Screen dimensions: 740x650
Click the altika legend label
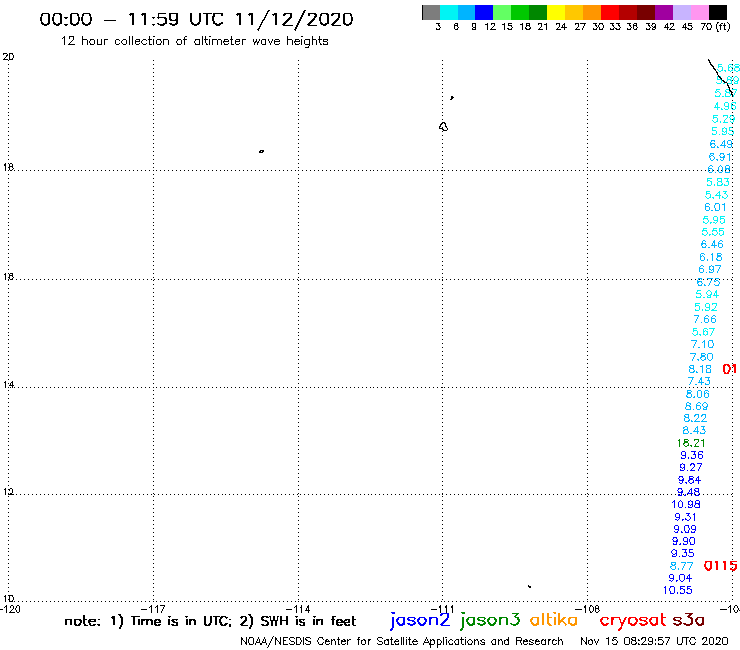tap(554, 620)
